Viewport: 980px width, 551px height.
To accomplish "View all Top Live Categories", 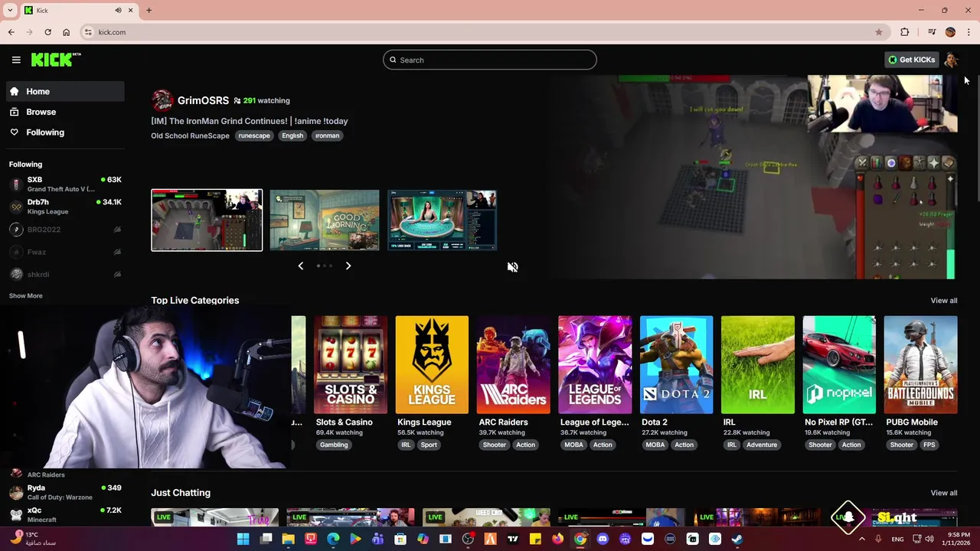I will (943, 300).
